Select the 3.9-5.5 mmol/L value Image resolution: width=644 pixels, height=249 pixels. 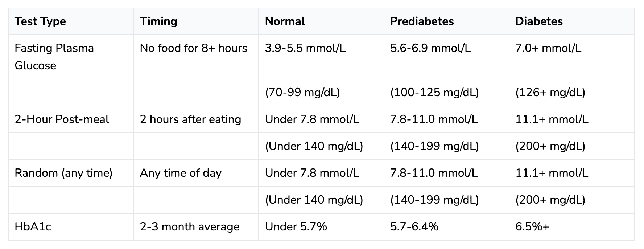click(x=305, y=48)
